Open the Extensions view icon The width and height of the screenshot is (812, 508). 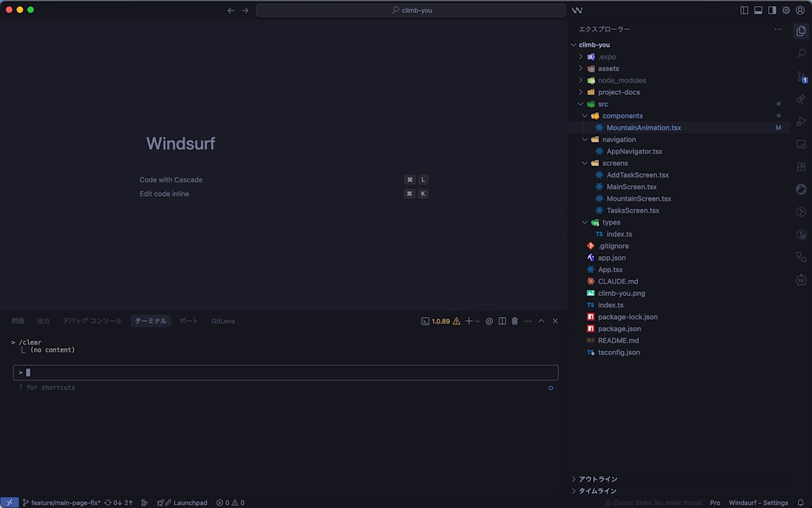point(801,167)
